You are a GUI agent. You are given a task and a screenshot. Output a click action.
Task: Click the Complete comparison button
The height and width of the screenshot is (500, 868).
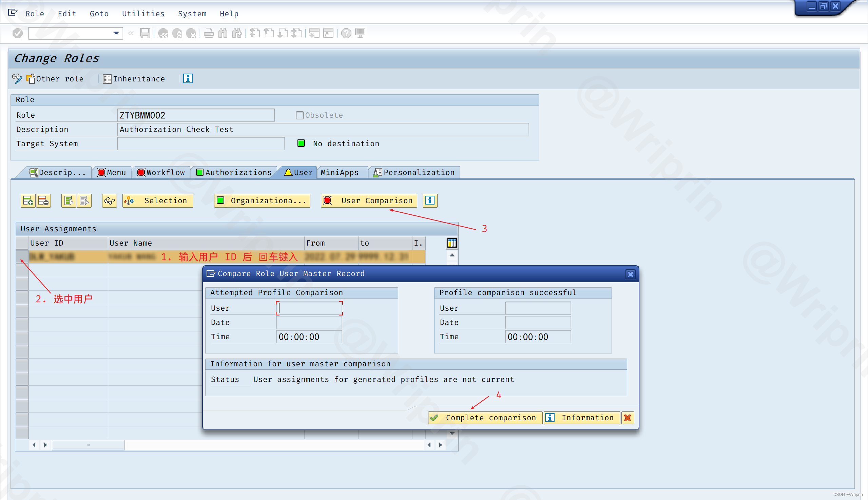click(484, 418)
